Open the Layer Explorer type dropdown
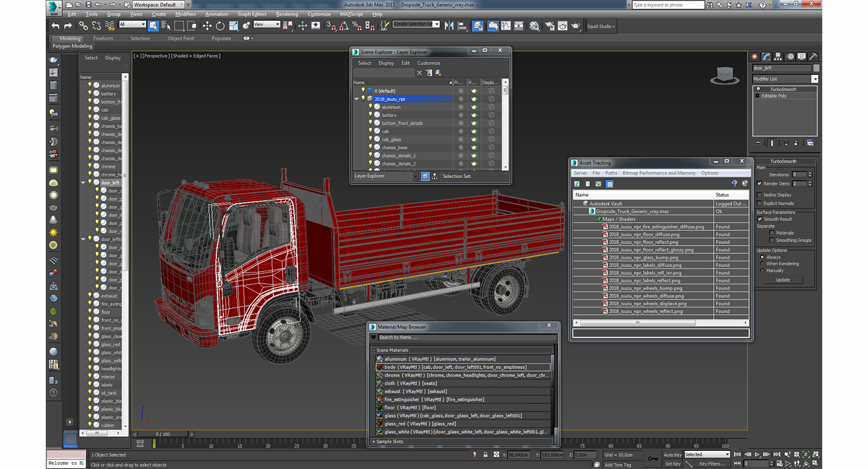Viewport: 868px width, 469px height. (x=416, y=176)
